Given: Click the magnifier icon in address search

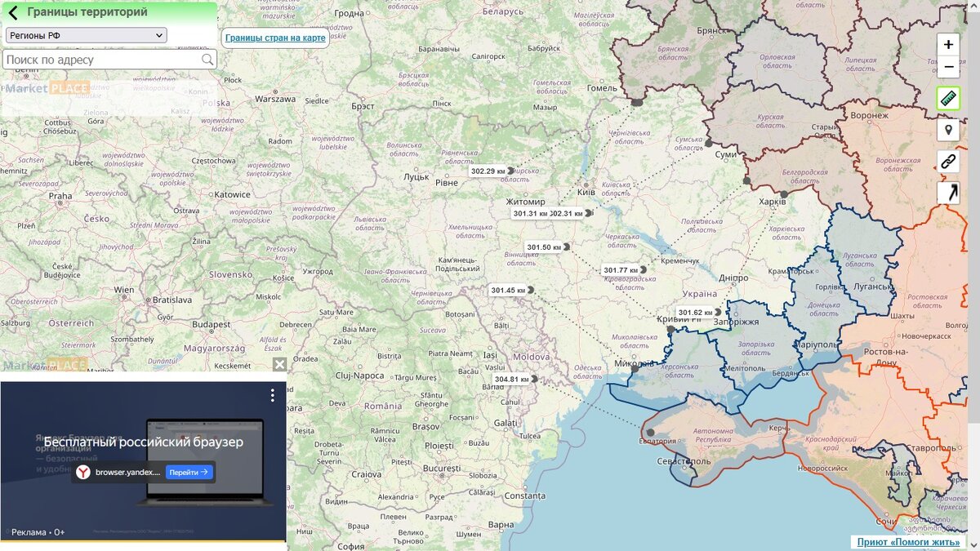Looking at the screenshot, I should tap(207, 60).
